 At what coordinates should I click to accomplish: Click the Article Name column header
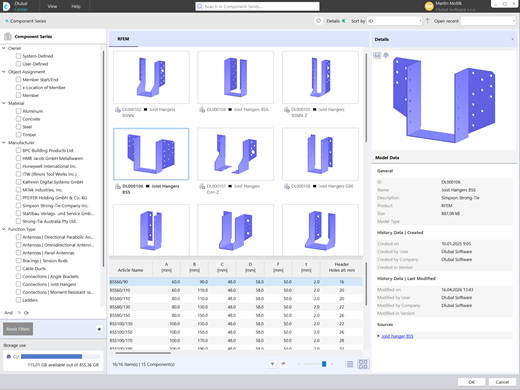tap(131, 268)
